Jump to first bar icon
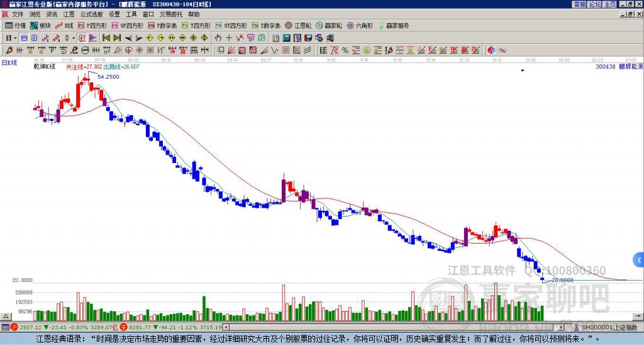Image resolution: width=644 pixels, height=345 pixels. pyautogui.click(x=106, y=38)
